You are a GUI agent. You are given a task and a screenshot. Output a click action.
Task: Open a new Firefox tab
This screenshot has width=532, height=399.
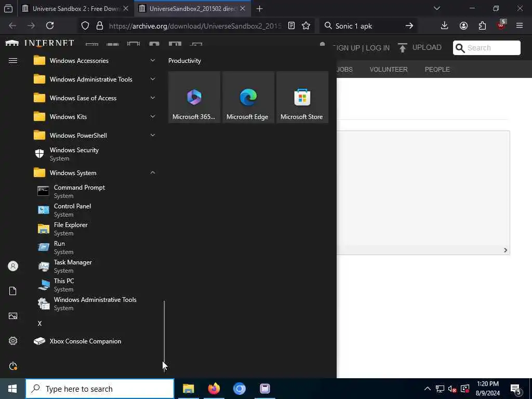[259, 8]
